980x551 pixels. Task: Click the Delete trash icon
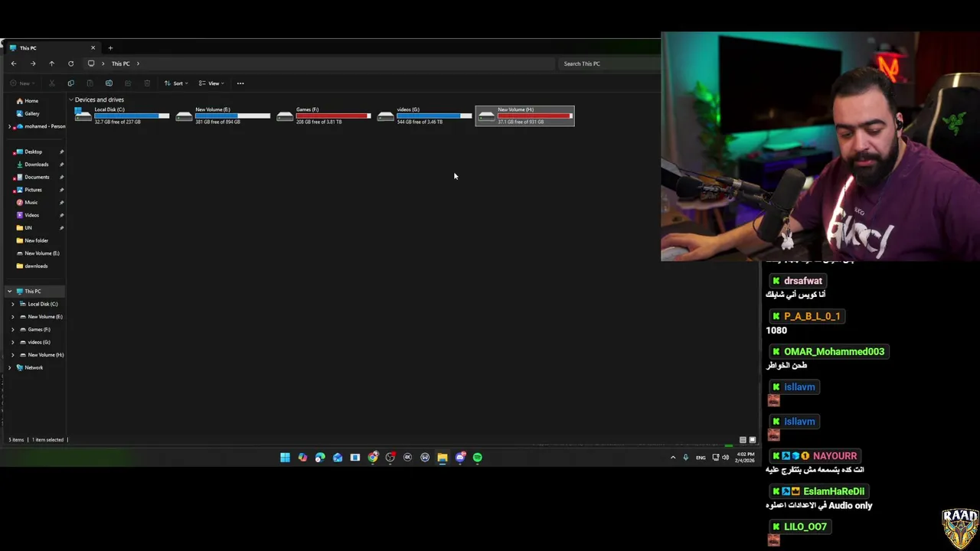(147, 83)
